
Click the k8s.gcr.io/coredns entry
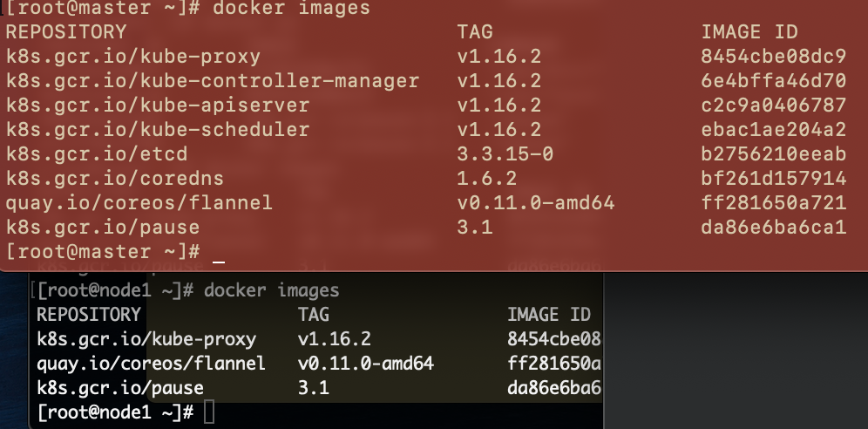(x=114, y=178)
